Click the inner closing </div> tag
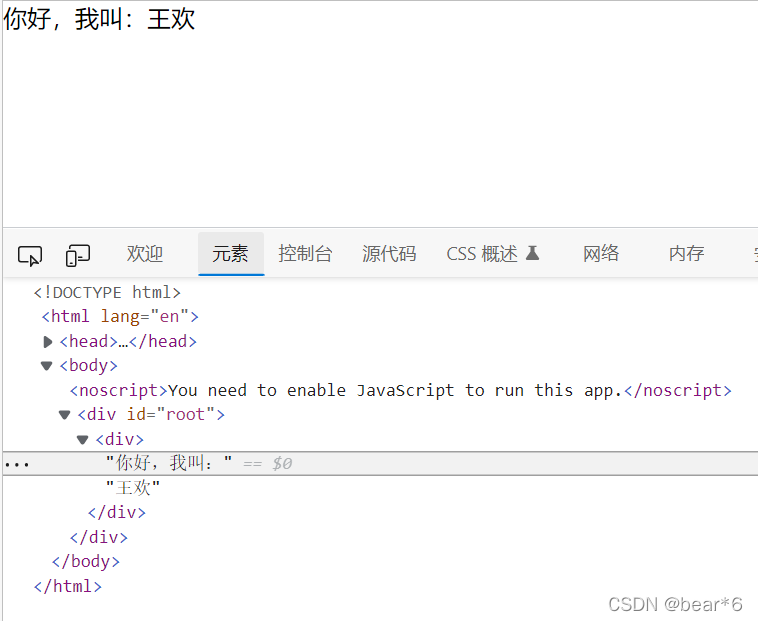758x621 pixels. 117,512
